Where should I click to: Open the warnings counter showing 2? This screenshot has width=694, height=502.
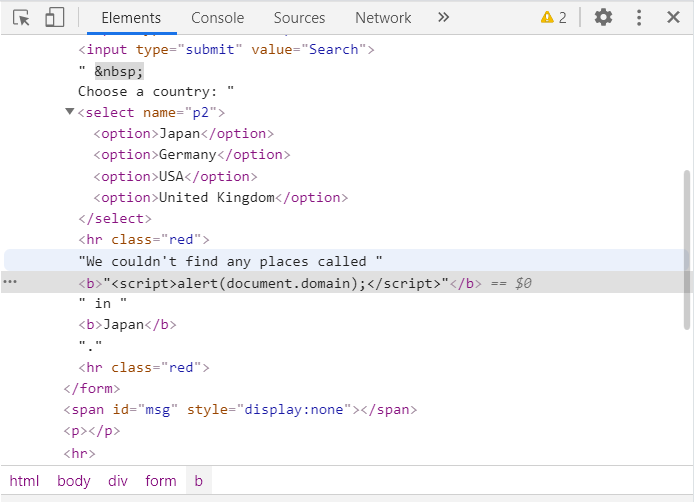tap(553, 18)
